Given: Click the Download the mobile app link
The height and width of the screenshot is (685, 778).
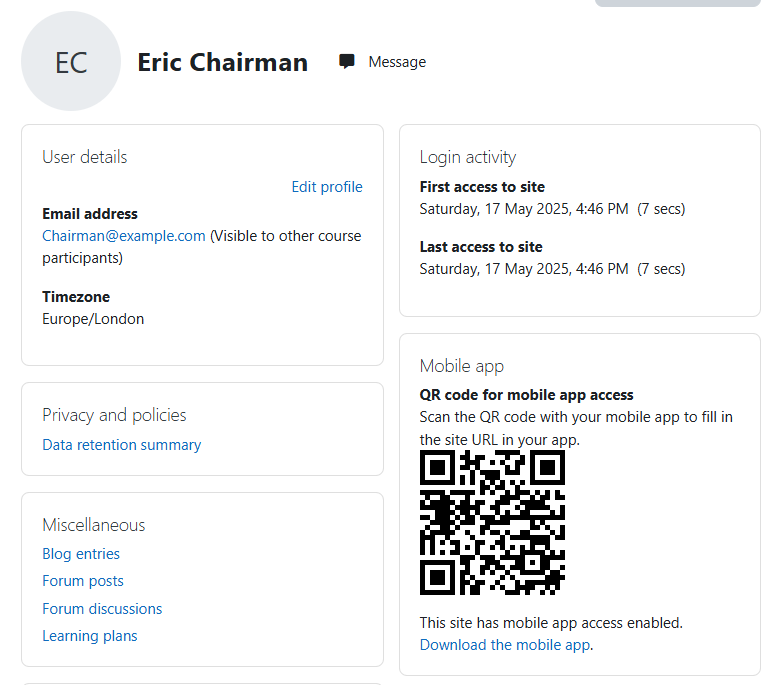Looking at the screenshot, I should pos(505,645).
